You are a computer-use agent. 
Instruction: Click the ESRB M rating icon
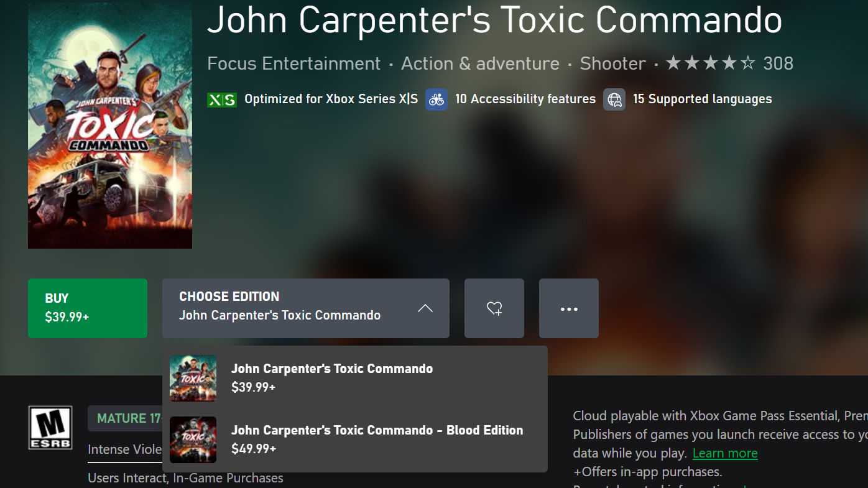tap(50, 428)
